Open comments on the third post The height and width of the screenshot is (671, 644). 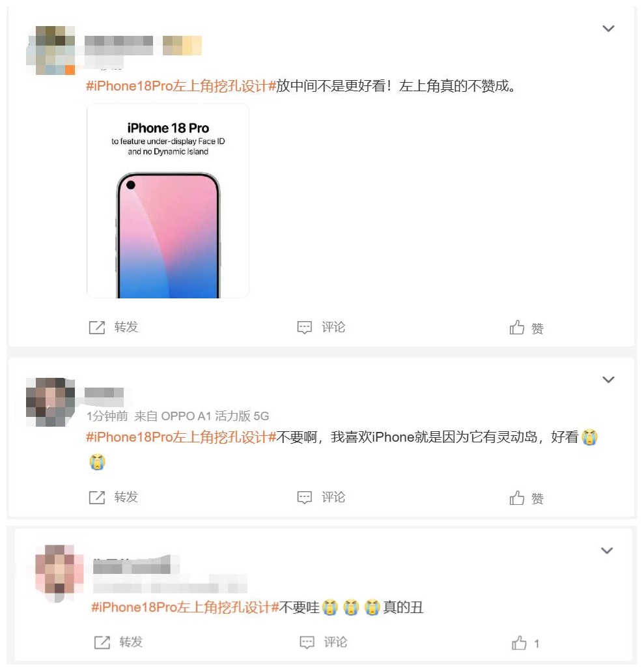[x=324, y=642]
